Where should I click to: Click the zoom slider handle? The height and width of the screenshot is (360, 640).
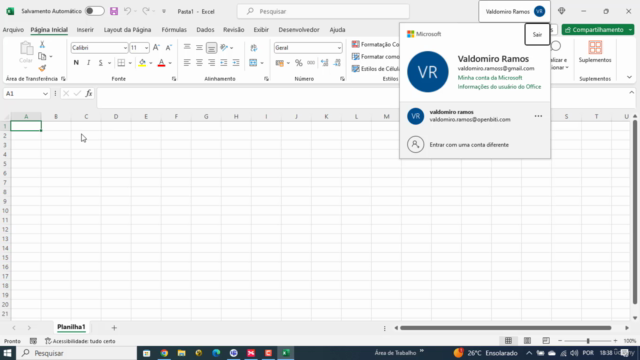pyautogui.click(x=588, y=341)
